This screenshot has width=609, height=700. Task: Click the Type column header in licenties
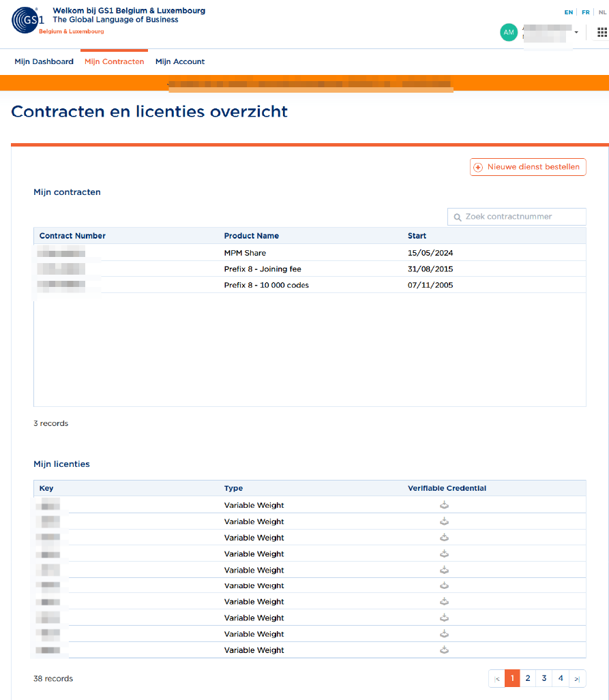click(x=233, y=488)
